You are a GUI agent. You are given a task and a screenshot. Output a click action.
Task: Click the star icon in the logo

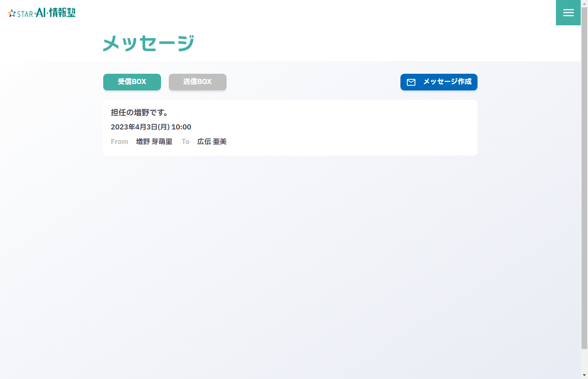pyautogui.click(x=12, y=13)
